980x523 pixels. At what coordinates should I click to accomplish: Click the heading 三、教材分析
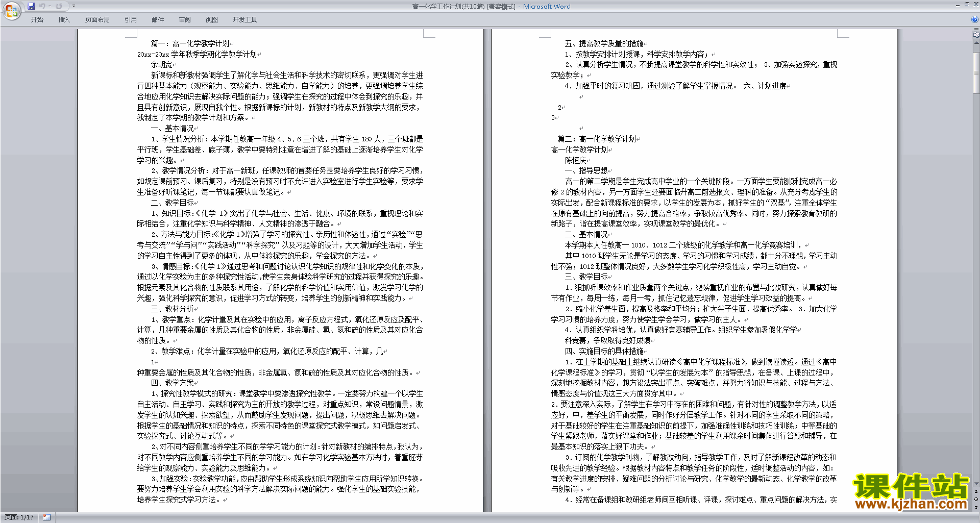click(172, 309)
